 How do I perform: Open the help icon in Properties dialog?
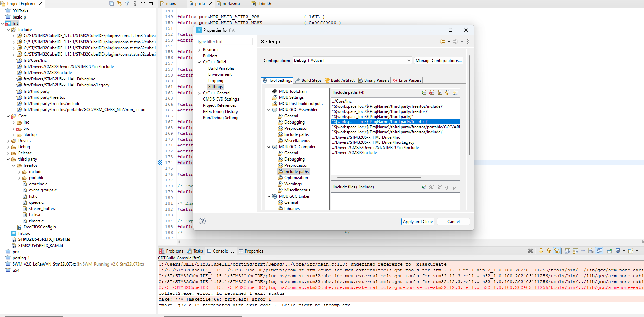pyautogui.click(x=202, y=221)
